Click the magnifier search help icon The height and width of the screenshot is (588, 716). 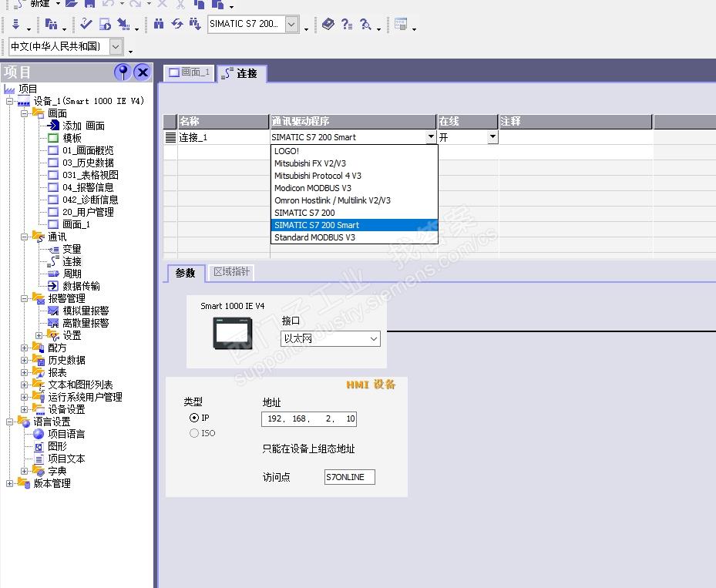pos(365,24)
